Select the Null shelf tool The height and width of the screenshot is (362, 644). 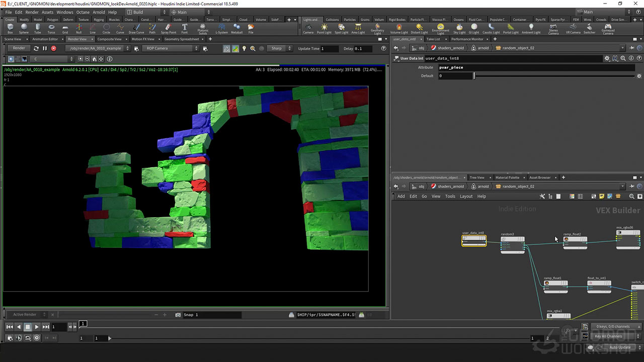click(x=78, y=28)
